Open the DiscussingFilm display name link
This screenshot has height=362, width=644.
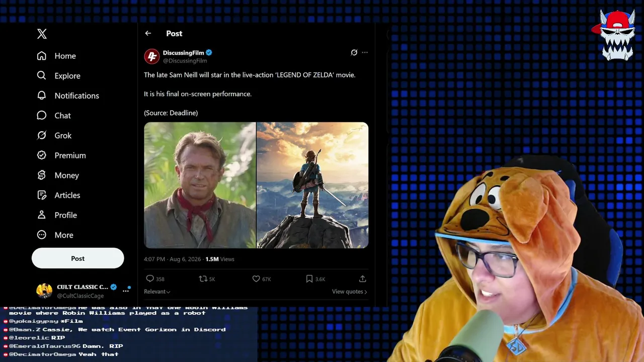coord(184,53)
